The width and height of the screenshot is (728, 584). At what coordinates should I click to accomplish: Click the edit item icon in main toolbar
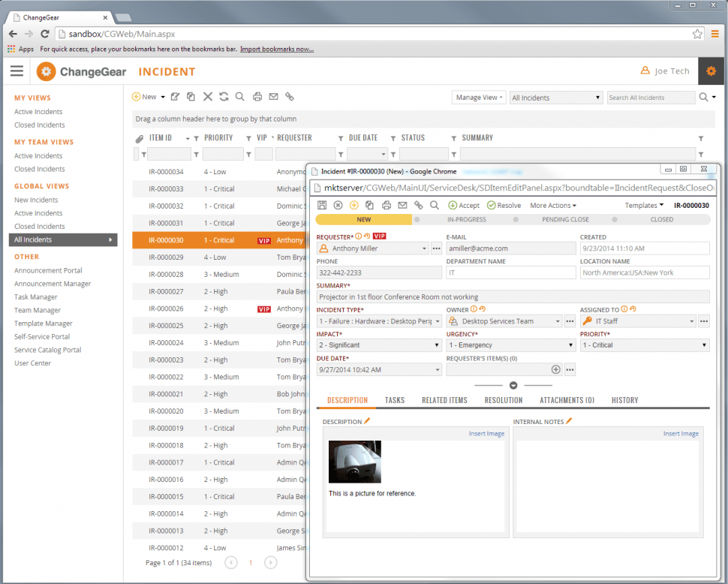(x=175, y=97)
